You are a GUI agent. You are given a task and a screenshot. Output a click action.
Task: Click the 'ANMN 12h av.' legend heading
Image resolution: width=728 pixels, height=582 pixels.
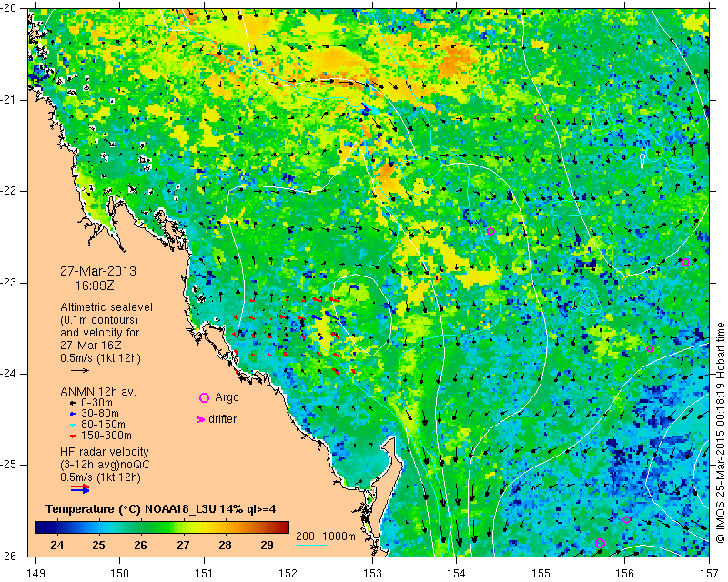point(98,392)
